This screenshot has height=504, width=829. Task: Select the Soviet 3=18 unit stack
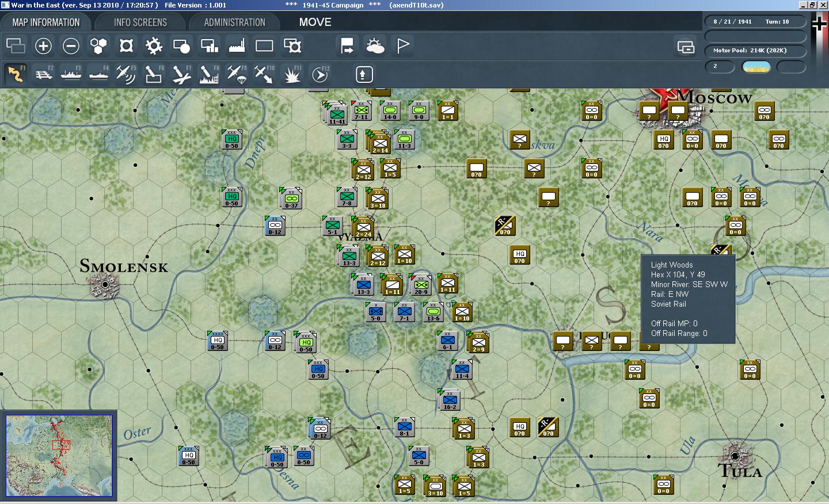point(378,198)
